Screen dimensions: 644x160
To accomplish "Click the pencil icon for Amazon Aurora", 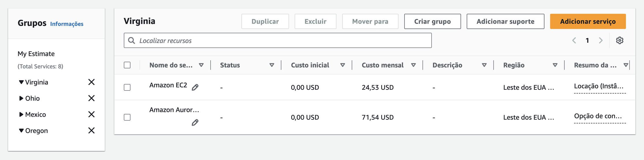I will point(195,123).
